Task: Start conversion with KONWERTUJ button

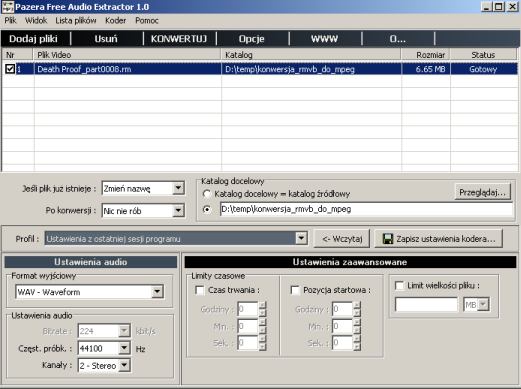Action: 179,39
